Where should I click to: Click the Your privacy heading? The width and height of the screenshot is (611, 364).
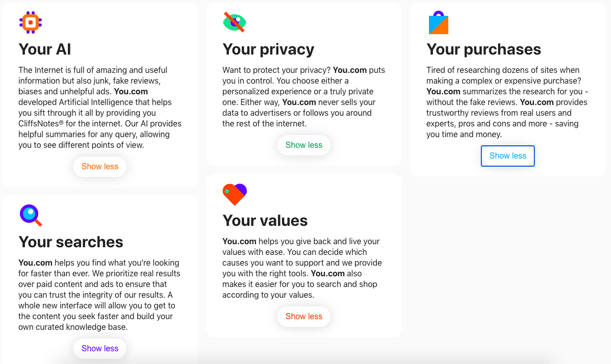(x=268, y=49)
